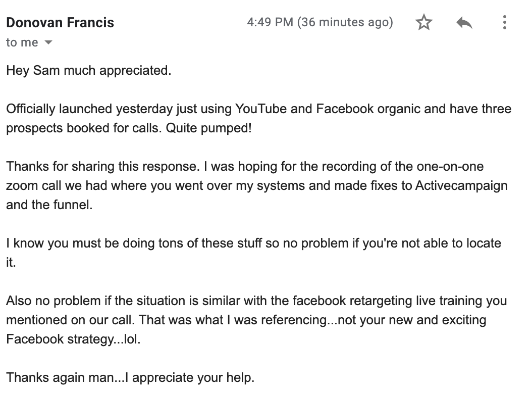Expand recipient details arrow beside 'to me'

pos(48,42)
